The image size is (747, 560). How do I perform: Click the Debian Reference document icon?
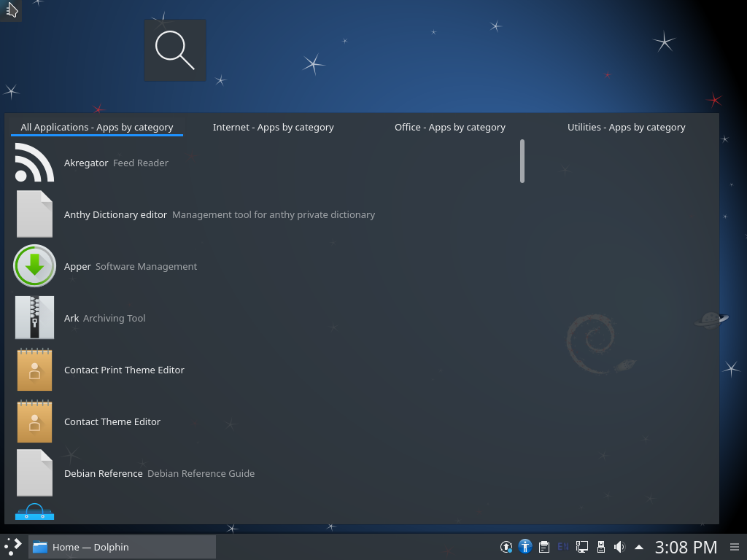(x=34, y=472)
